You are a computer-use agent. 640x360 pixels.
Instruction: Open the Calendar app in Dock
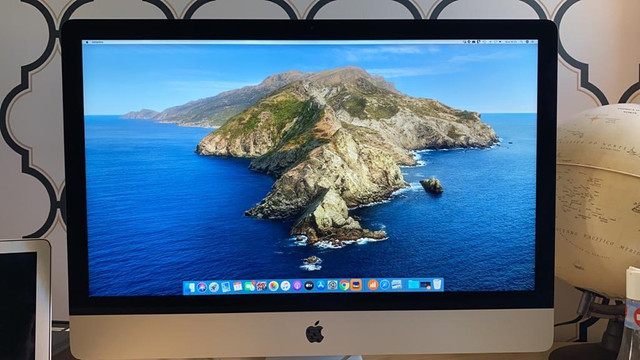238,286
